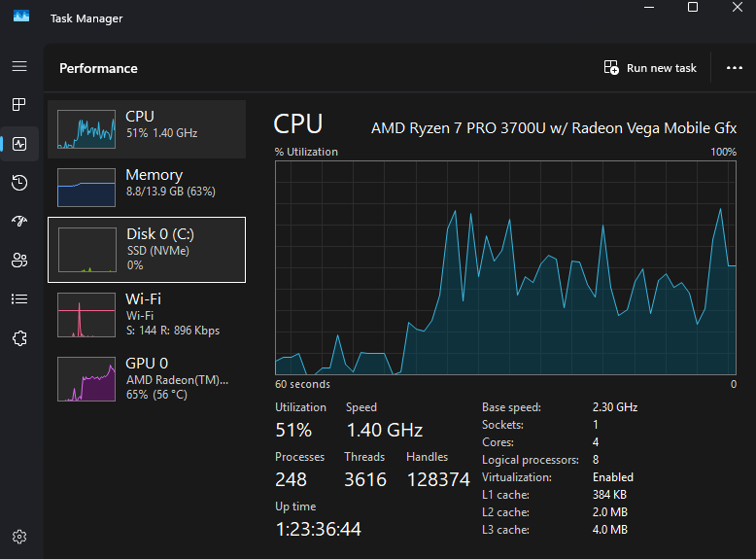This screenshot has height=559, width=756.
Task: Click the Memory usage text 8.8/13.9 GB (63%)
Action: click(171, 192)
